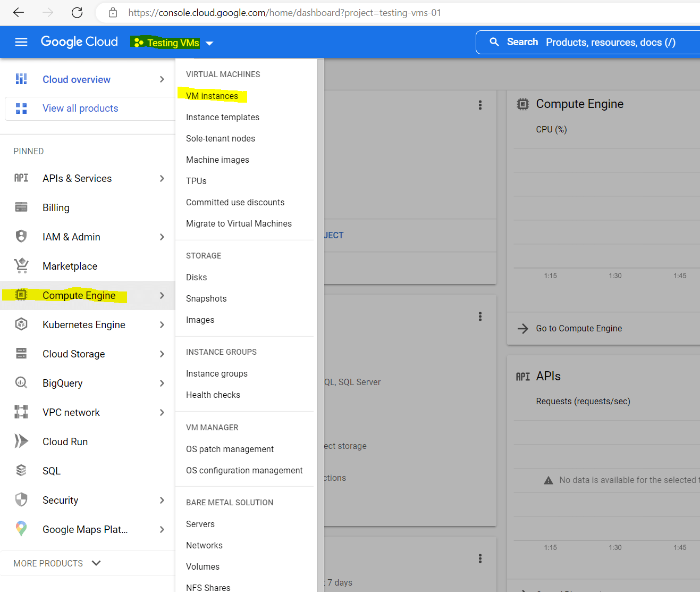
Task: Expand the APIs & Services submenu chevron
Action: (x=162, y=178)
